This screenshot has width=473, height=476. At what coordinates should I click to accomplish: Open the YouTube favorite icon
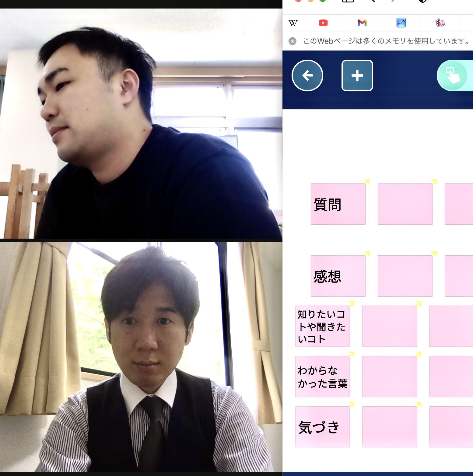(323, 23)
